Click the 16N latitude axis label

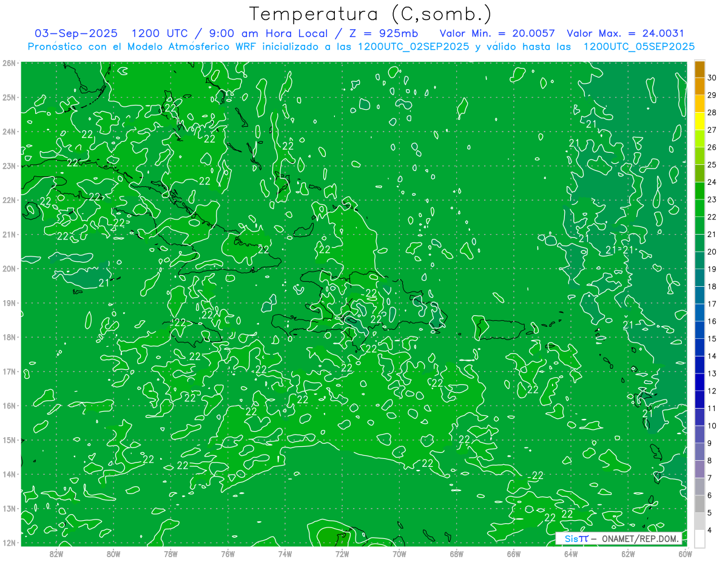9,406
